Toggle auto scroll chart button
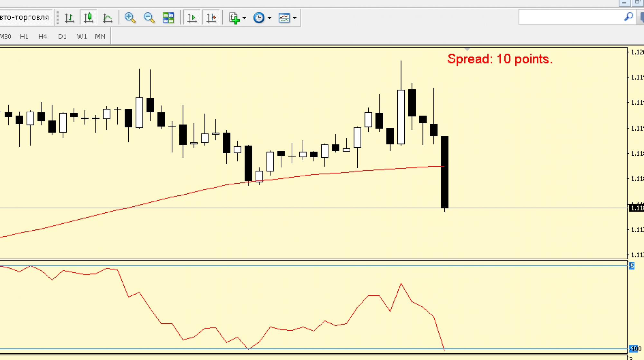The image size is (644, 360). click(192, 18)
